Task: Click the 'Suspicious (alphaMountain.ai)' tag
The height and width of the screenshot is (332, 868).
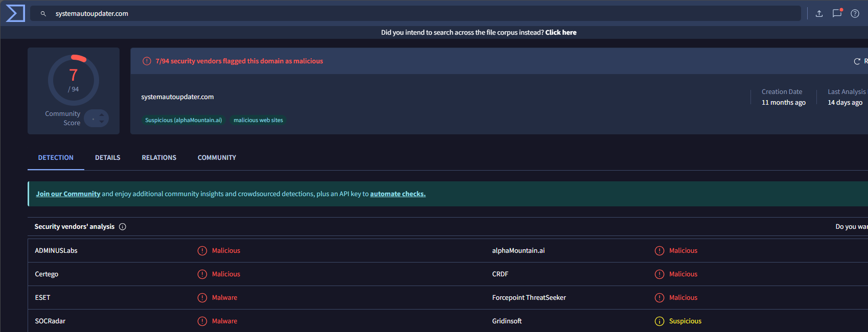Action: point(183,121)
